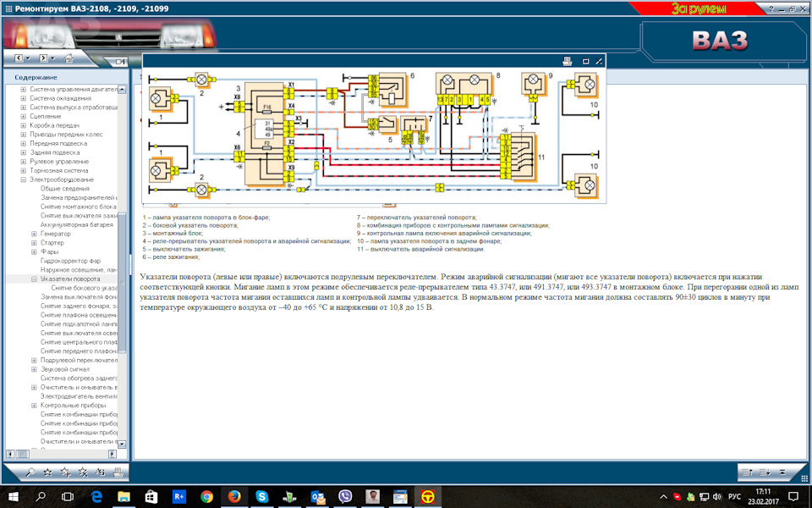The height and width of the screenshot is (508, 812).
Task: Change font size icon
Action: (x=101, y=472)
